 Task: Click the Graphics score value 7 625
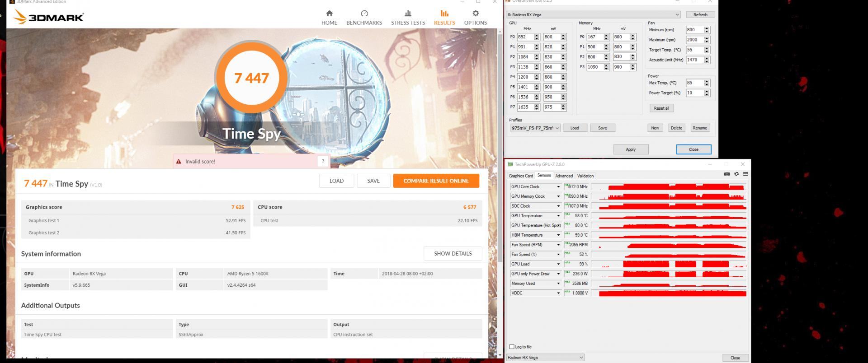coord(237,207)
